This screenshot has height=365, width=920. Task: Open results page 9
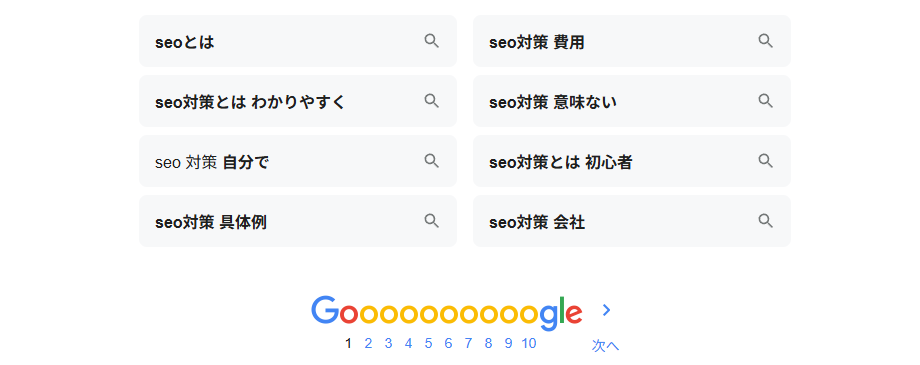pyautogui.click(x=508, y=343)
